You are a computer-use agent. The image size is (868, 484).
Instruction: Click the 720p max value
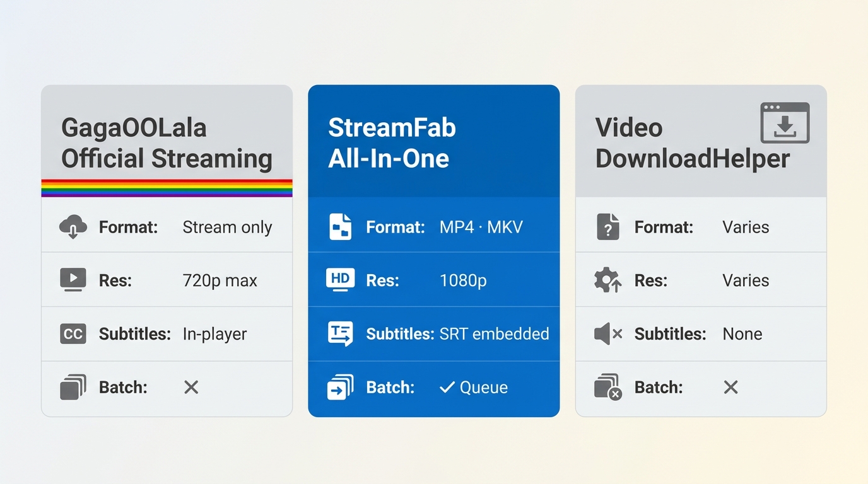[220, 280]
